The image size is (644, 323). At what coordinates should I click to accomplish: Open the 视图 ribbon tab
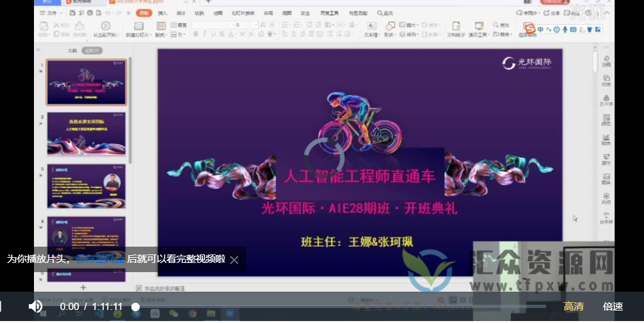(287, 13)
